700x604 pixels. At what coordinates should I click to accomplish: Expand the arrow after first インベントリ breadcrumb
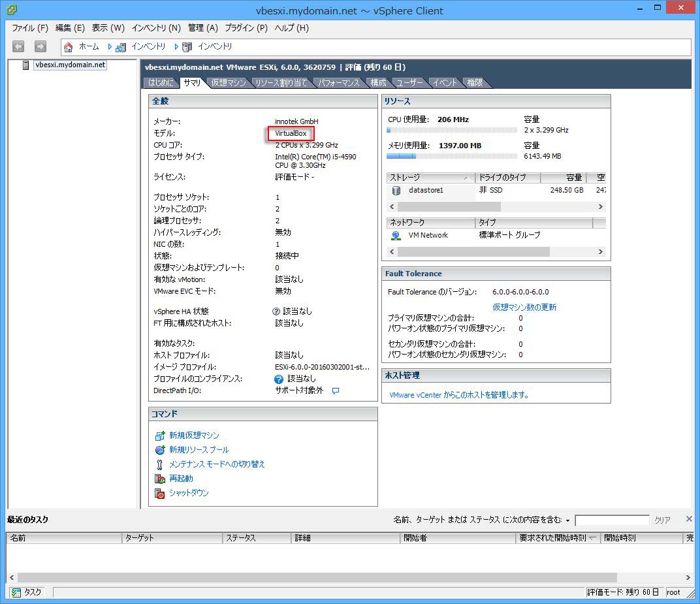click(x=176, y=46)
